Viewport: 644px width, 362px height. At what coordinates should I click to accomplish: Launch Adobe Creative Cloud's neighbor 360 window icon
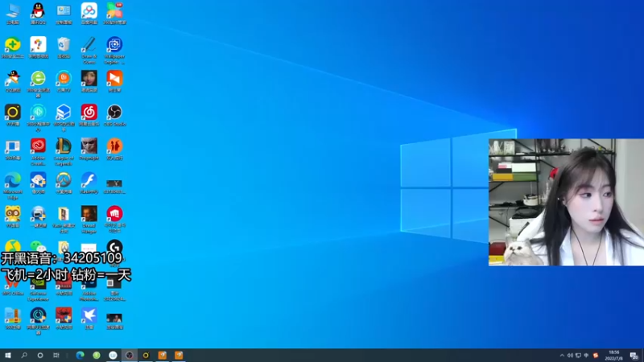click(13, 149)
